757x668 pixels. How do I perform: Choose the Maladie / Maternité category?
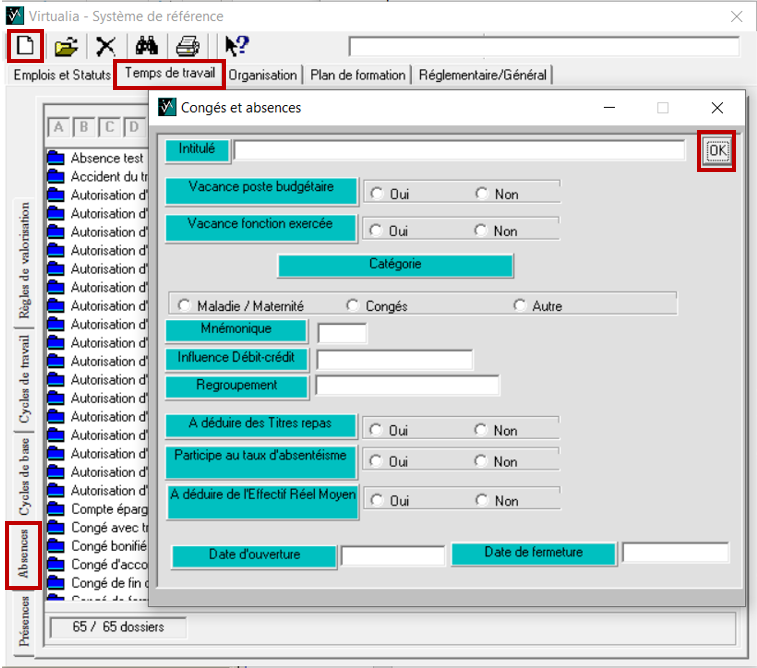point(184,306)
